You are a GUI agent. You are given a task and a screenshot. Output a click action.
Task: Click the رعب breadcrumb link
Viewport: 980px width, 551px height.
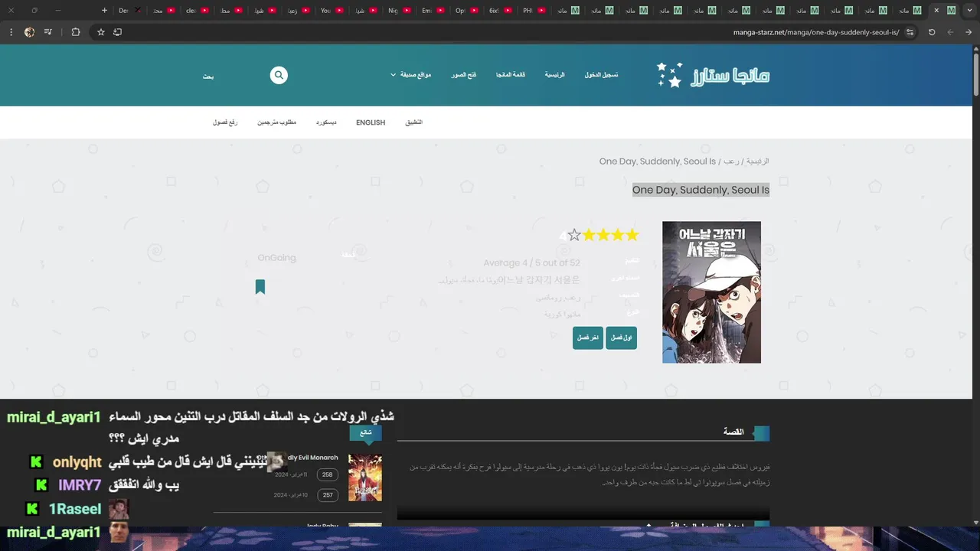(731, 161)
